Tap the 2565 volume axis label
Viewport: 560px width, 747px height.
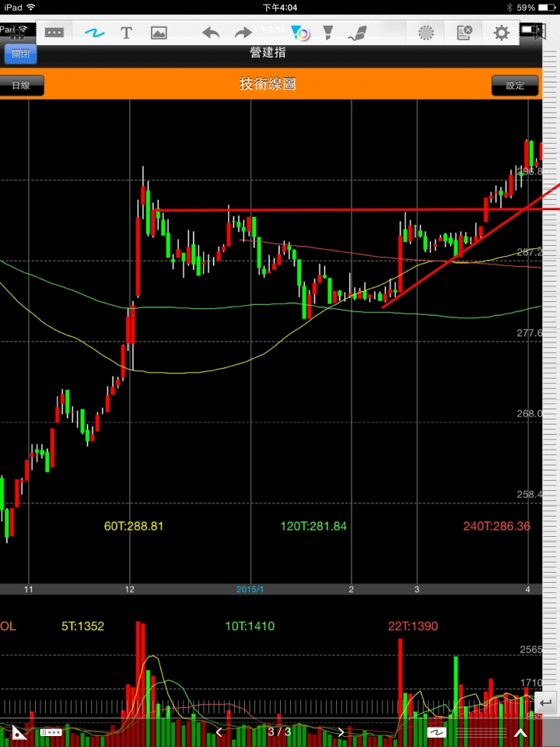[x=531, y=650]
